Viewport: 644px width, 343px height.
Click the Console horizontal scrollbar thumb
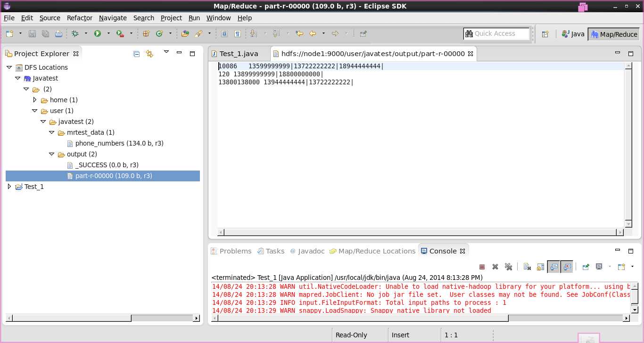tap(363, 318)
